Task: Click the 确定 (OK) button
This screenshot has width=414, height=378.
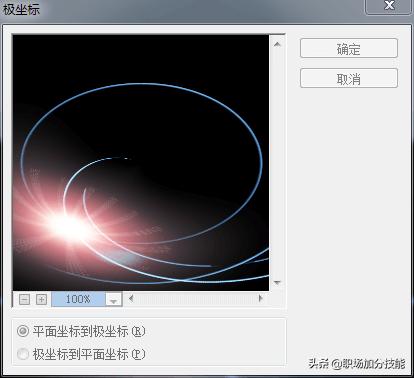Action: (x=349, y=48)
